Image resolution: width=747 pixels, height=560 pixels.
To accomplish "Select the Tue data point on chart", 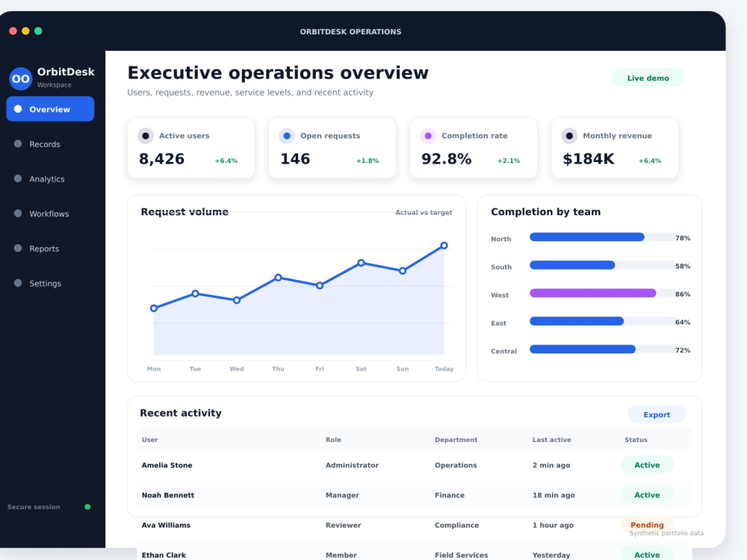I will coord(195,293).
